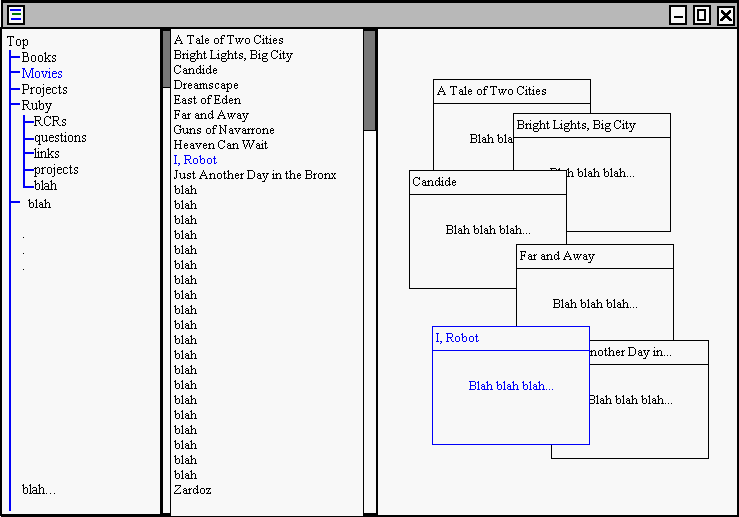Screen dimensions: 739x517
Task: Select 'Heaven Can Wait' list entry
Action: [220, 145]
